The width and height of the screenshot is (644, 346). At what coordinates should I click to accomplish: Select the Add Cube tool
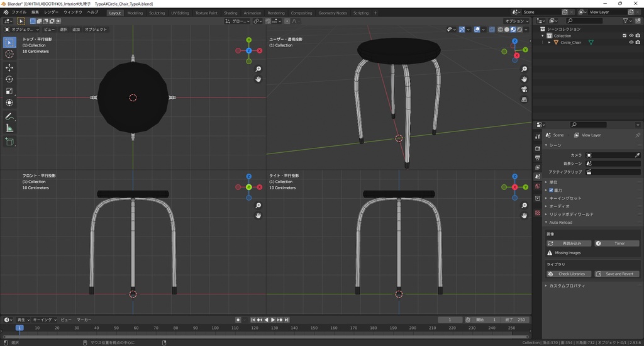(x=9, y=142)
